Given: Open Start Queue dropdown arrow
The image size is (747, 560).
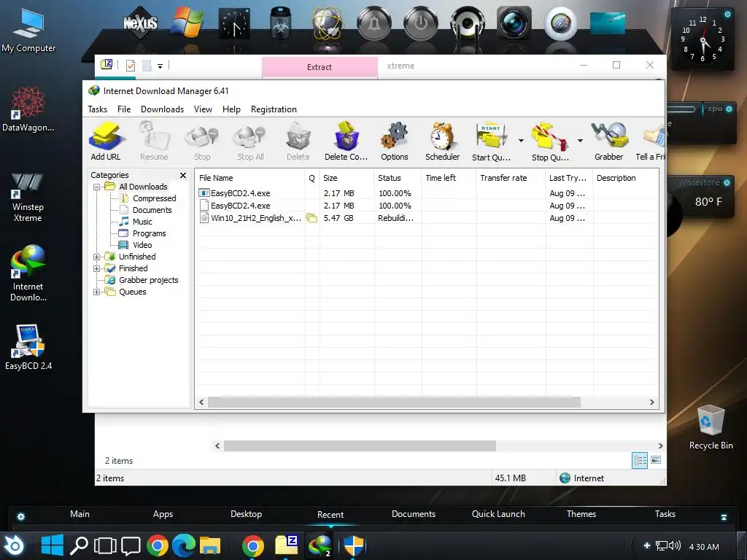Looking at the screenshot, I should click(521, 141).
